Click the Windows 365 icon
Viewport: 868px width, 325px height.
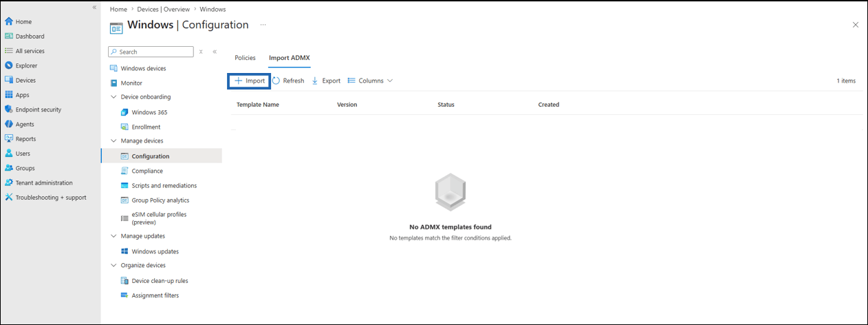[124, 112]
